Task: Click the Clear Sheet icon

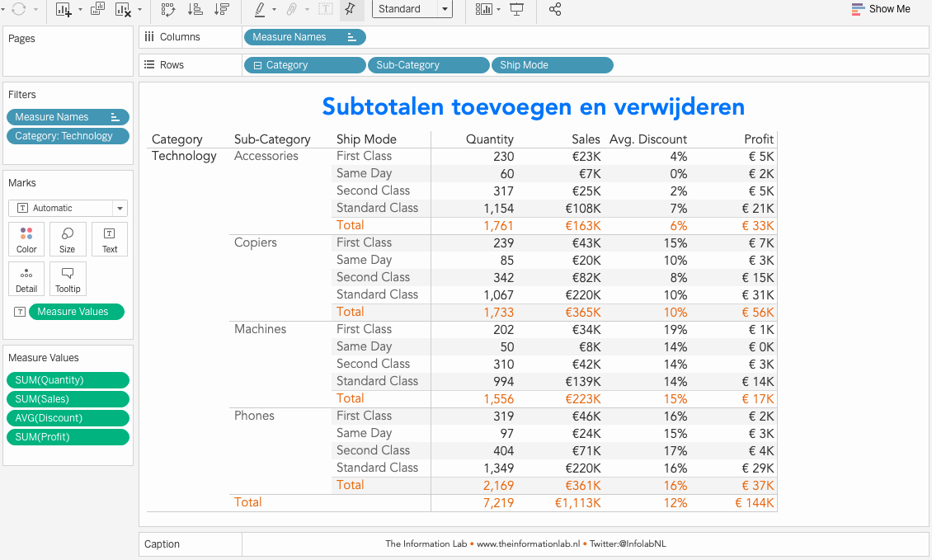Action: coord(123,9)
